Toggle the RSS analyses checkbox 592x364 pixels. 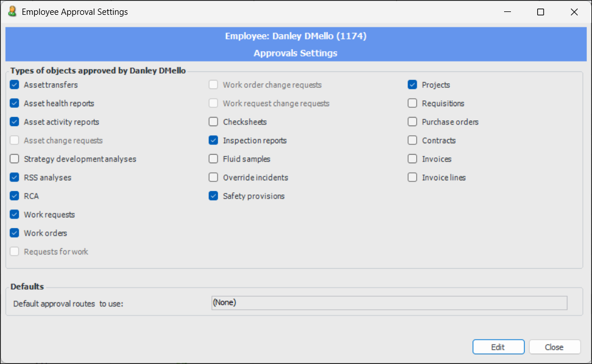pos(15,177)
